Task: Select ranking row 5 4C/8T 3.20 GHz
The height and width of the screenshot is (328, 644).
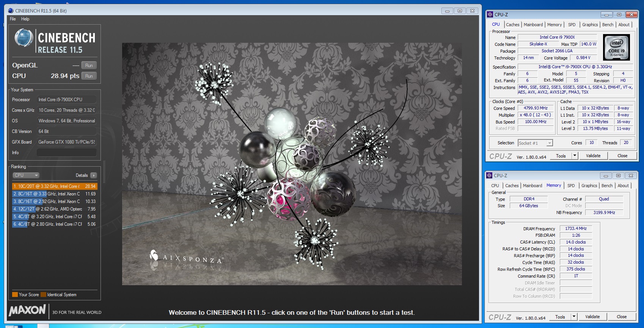Action: (x=55, y=217)
